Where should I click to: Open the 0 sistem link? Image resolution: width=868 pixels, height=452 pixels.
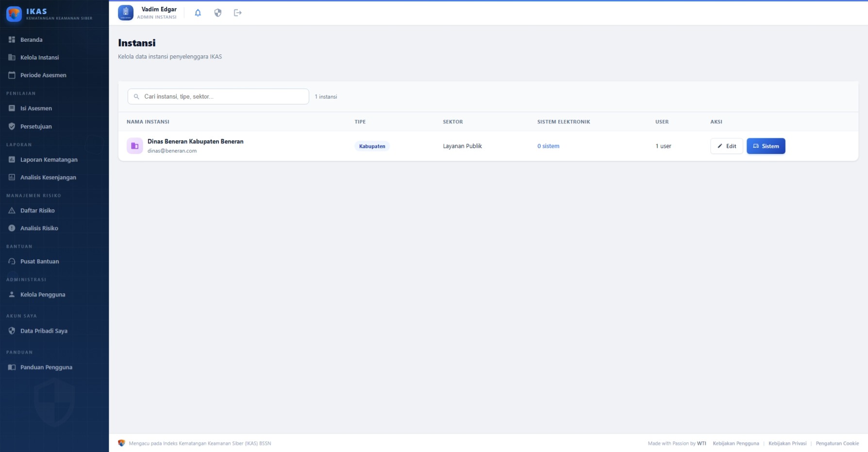548,146
